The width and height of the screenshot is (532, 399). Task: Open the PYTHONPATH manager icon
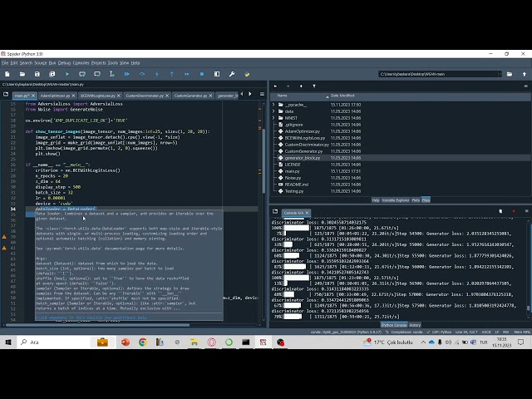[x=247, y=74]
